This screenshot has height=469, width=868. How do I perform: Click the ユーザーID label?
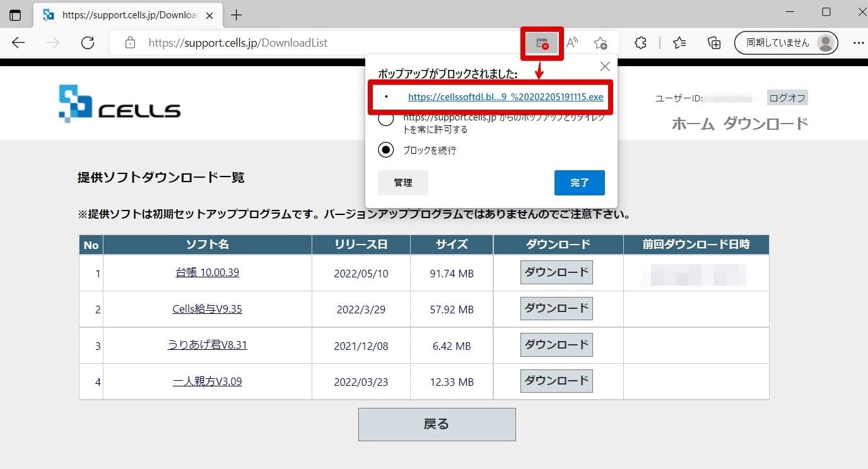point(679,98)
